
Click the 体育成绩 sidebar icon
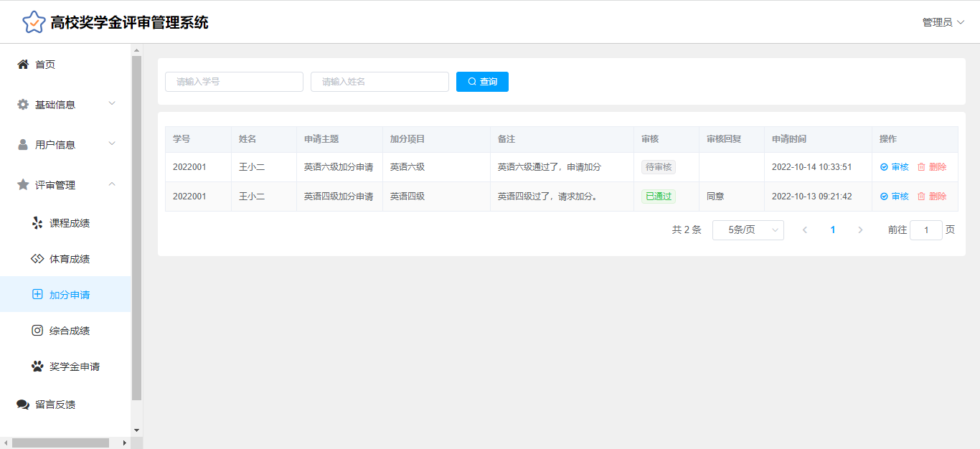[37, 259]
